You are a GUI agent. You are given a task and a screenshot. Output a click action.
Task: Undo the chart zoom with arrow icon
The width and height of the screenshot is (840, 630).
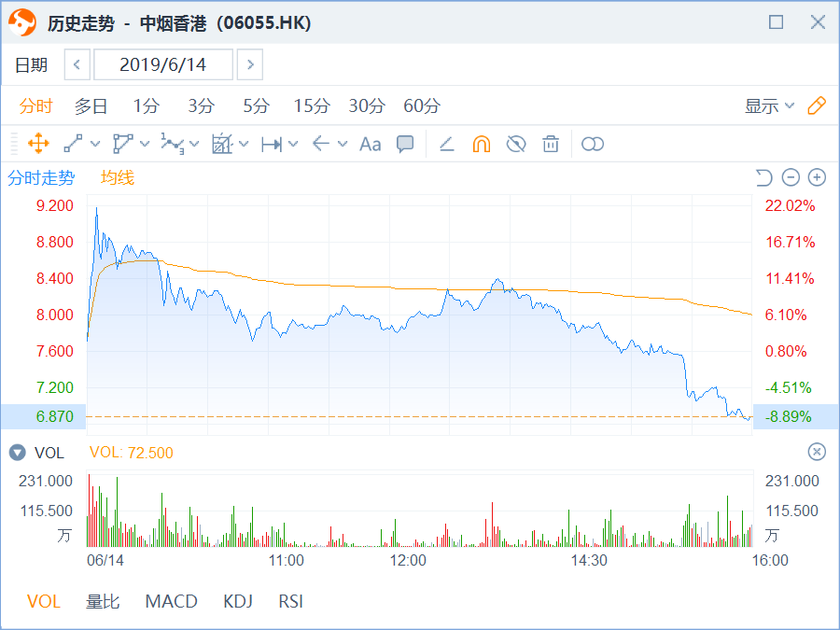[x=763, y=177]
